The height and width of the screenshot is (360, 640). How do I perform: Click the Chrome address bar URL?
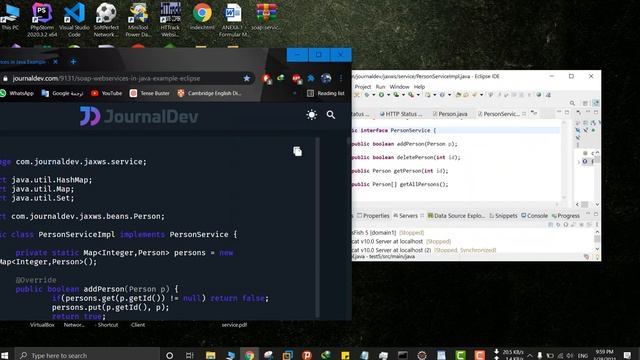106,78
